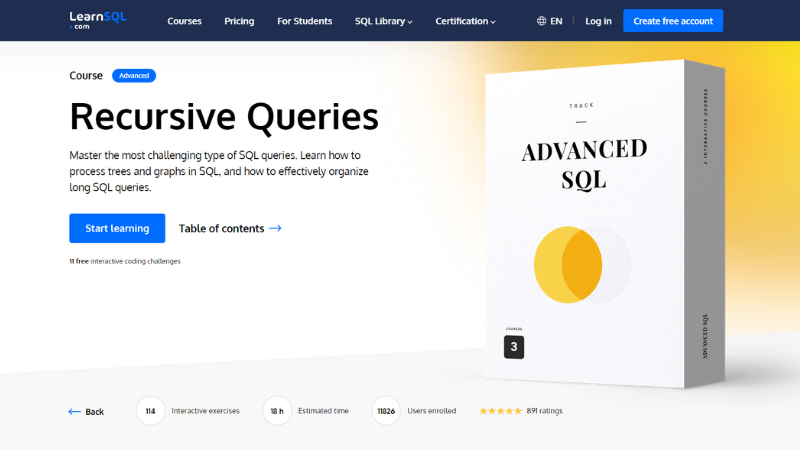This screenshot has height=450, width=800.
Task: Click the Log in link
Action: [x=598, y=21]
